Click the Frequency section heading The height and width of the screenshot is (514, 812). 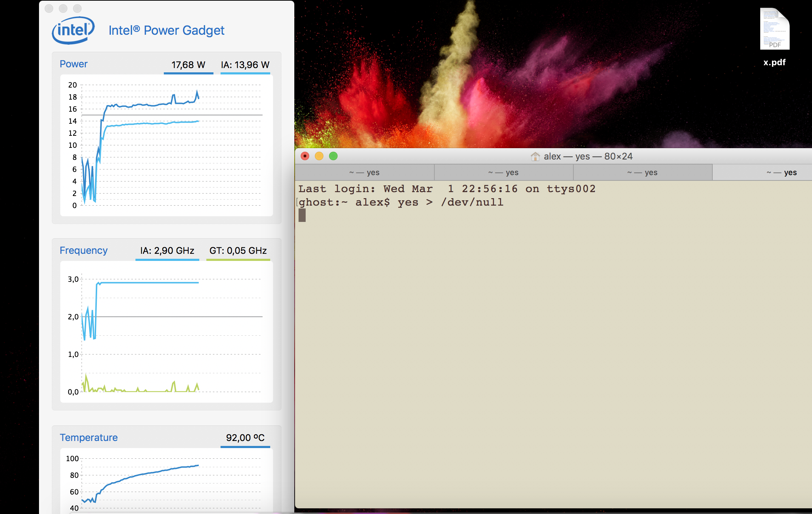tap(83, 251)
